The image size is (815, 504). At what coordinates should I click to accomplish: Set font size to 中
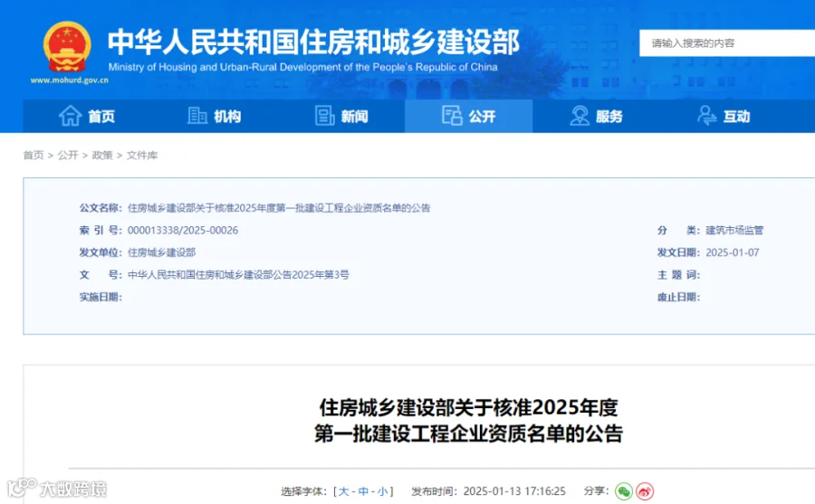click(363, 491)
